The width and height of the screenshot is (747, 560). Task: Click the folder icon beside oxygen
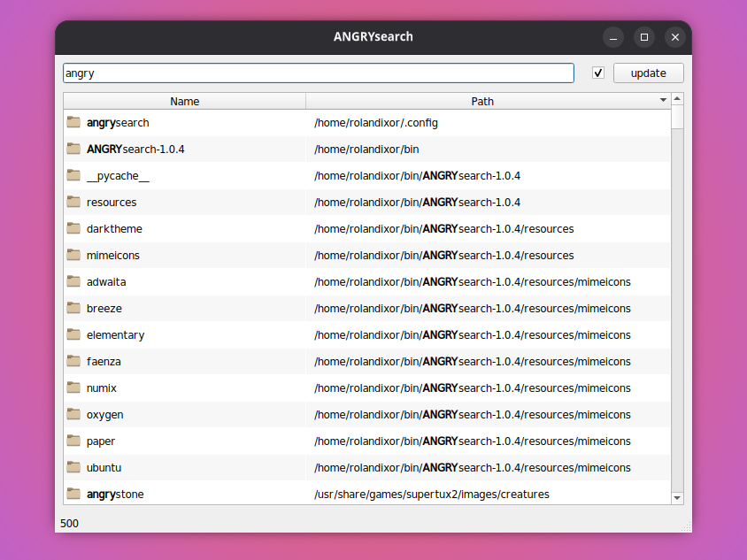[73, 414]
